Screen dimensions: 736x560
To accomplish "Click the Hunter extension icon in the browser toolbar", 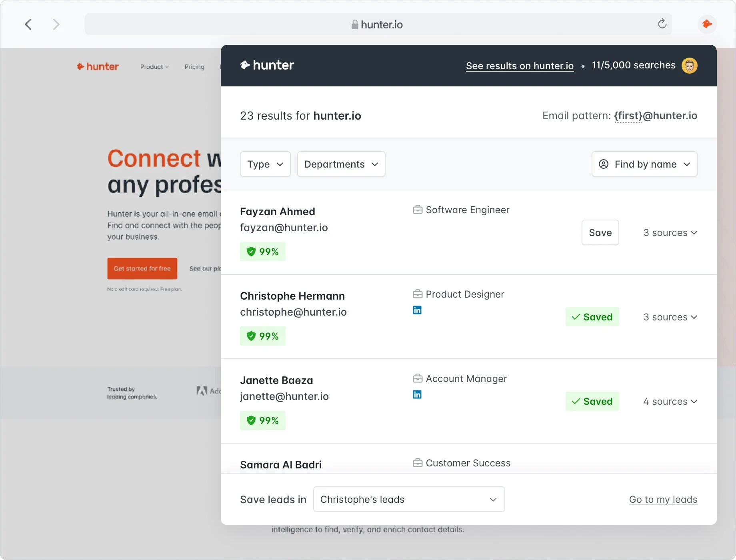I will 707,24.
